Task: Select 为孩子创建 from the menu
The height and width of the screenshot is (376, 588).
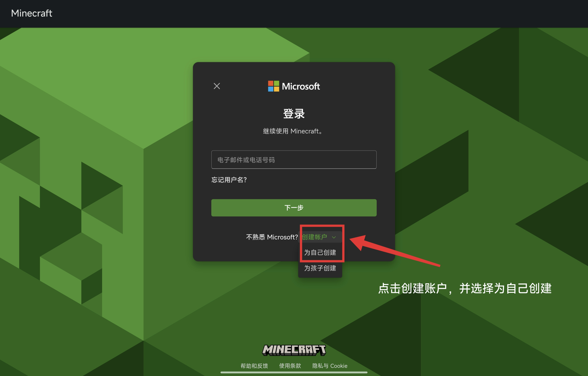Action: pos(320,268)
